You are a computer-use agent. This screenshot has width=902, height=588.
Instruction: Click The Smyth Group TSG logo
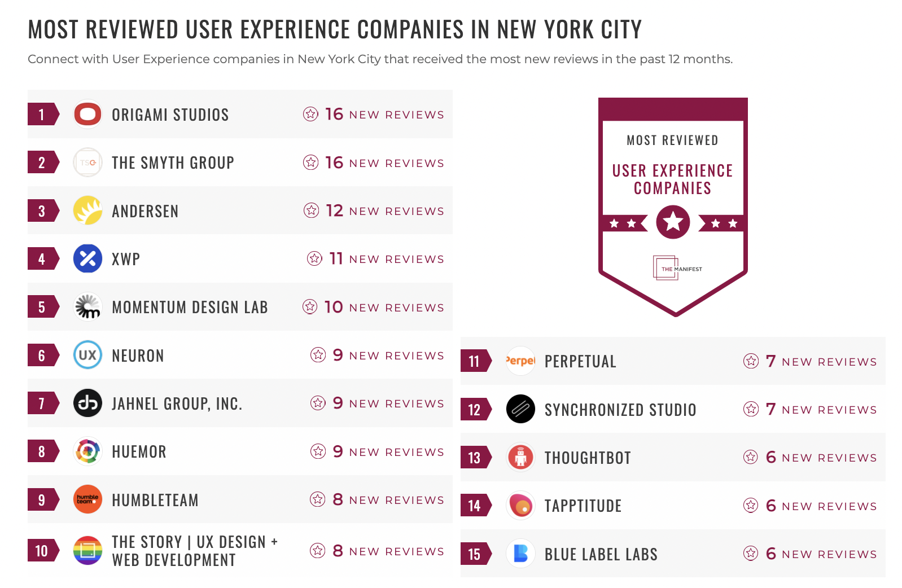click(x=87, y=163)
